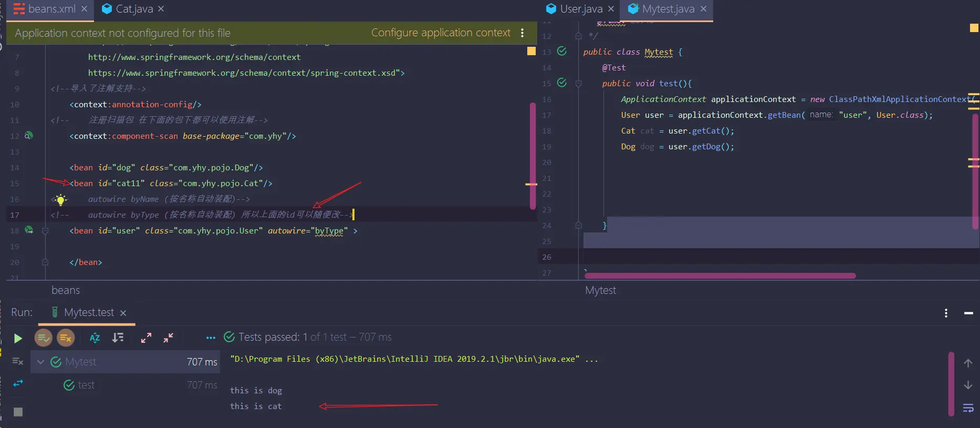Click the 'this is cat' console line
The image size is (980, 428).
(x=256, y=406)
